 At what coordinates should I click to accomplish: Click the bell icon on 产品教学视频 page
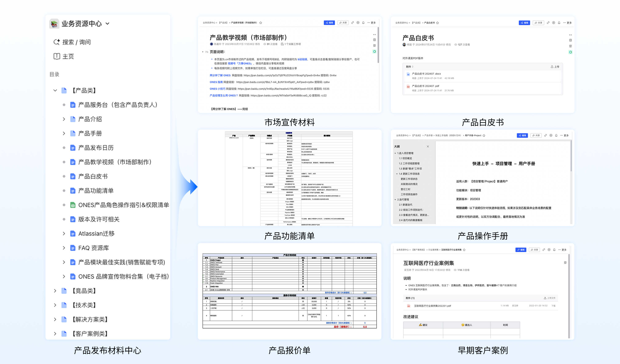363,23
